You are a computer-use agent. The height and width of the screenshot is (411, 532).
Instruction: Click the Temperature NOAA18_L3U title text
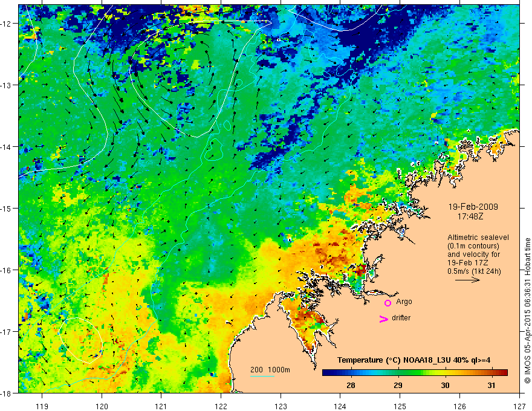tap(414, 360)
